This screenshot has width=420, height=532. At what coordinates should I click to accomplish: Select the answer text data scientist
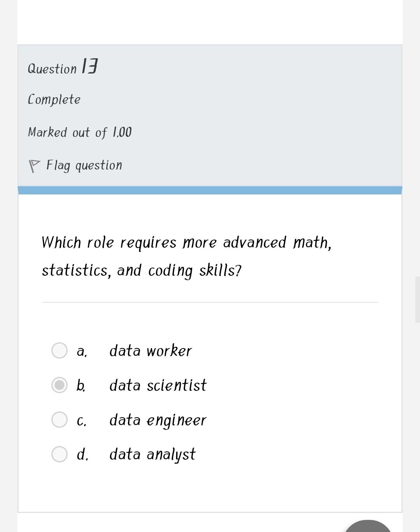coord(158,385)
